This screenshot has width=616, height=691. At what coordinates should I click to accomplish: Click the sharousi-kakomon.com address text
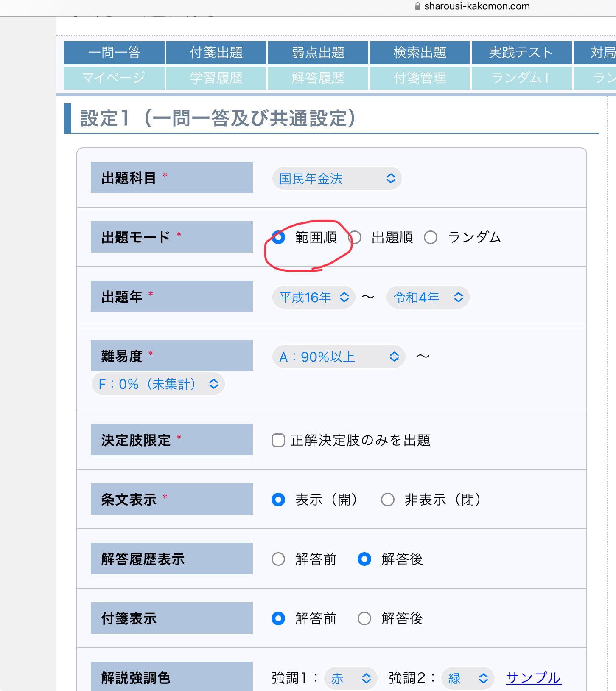tap(477, 6)
